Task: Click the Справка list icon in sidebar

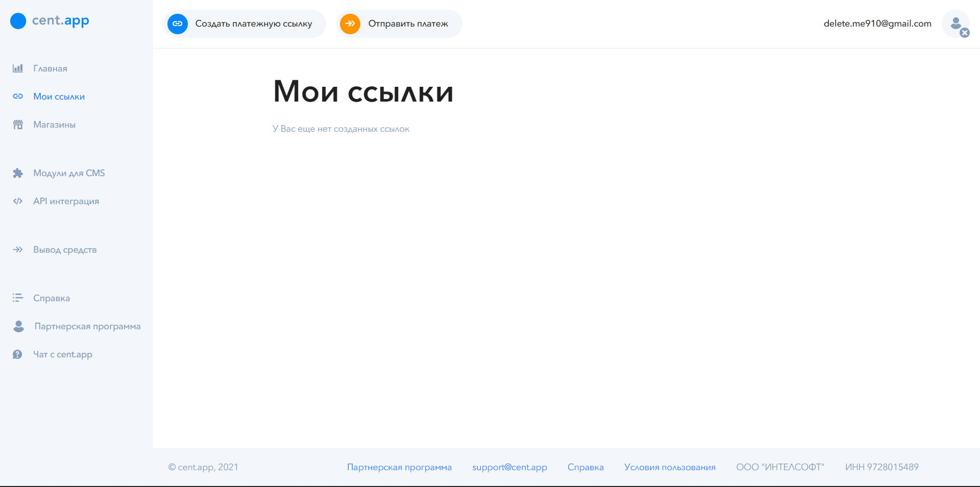Action: tap(18, 298)
